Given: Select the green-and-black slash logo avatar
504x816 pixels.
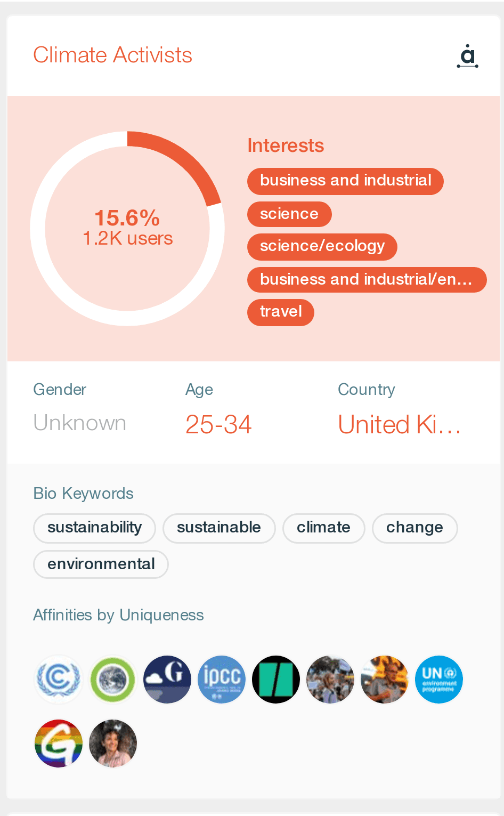Looking at the screenshot, I should pos(276,680).
